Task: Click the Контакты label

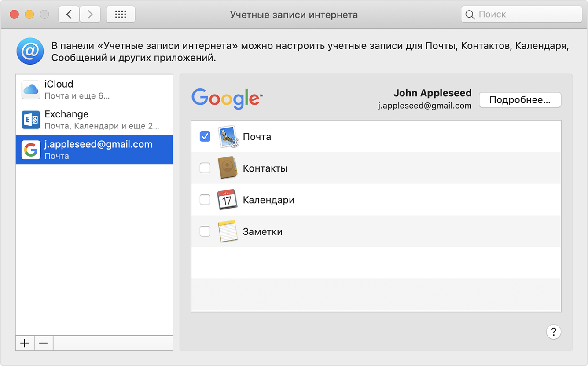Action: coord(265,168)
